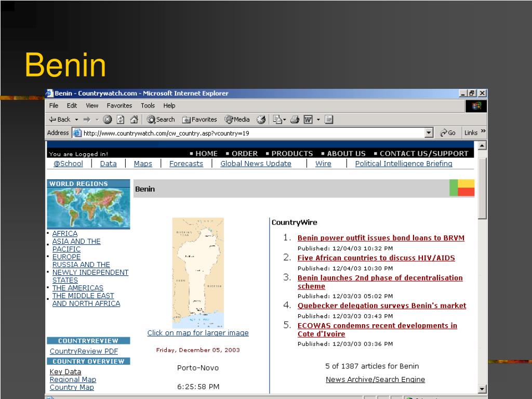Open the ORDER page link

tap(245, 154)
